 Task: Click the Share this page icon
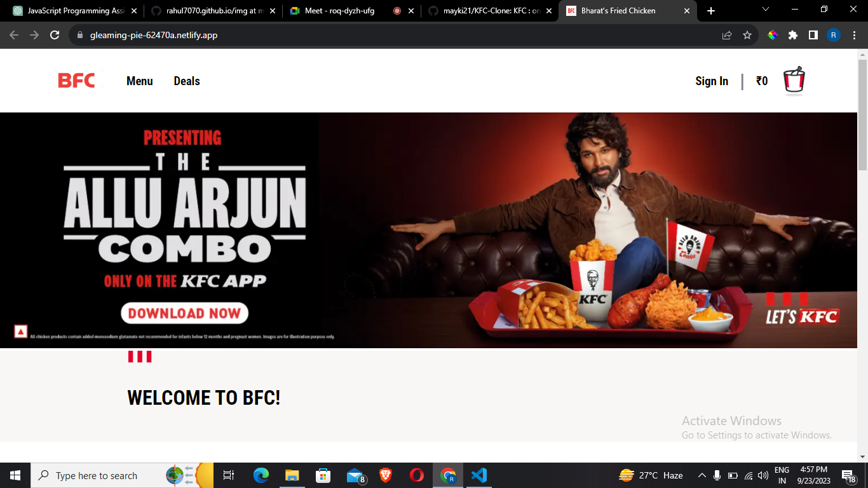click(x=726, y=36)
